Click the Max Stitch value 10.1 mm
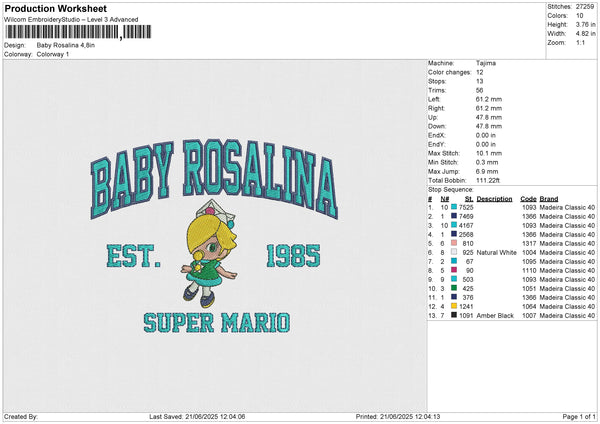Screen dimensions: 600x424 click(x=489, y=153)
